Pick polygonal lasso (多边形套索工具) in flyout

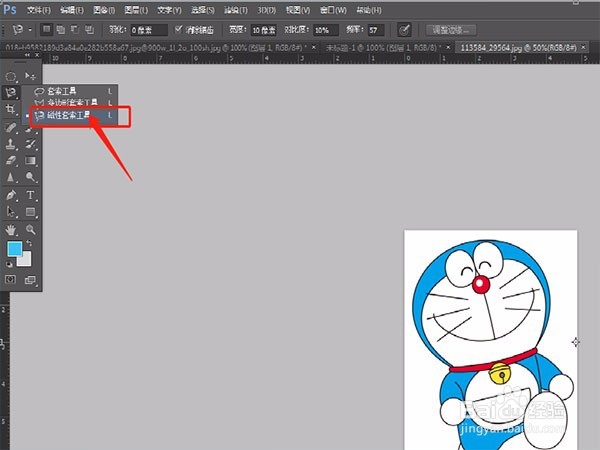tap(70, 103)
